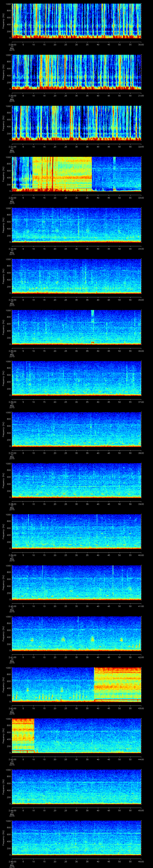Focus the spectrogram panel starting at 2:38:00

pyautogui.click(x=77, y=480)
